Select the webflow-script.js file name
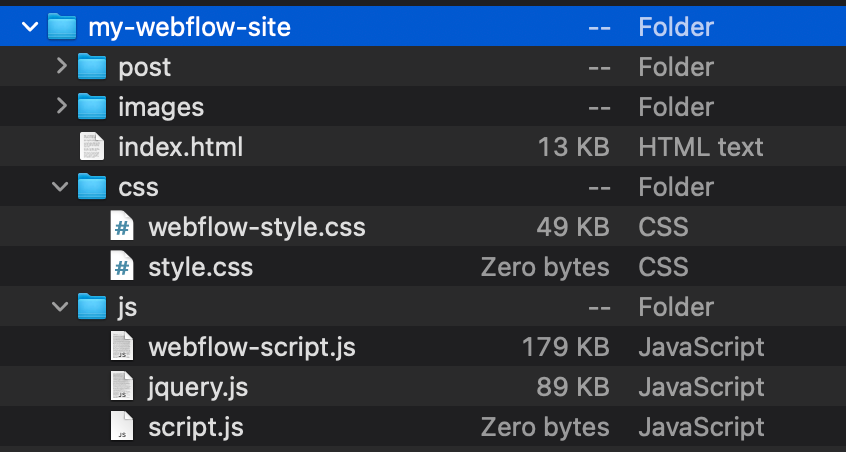Viewport: 846px width, 452px height. (x=252, y=347)
